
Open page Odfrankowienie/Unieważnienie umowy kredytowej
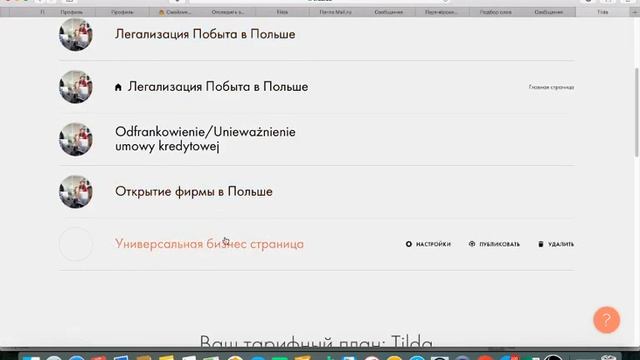[205, 139]
